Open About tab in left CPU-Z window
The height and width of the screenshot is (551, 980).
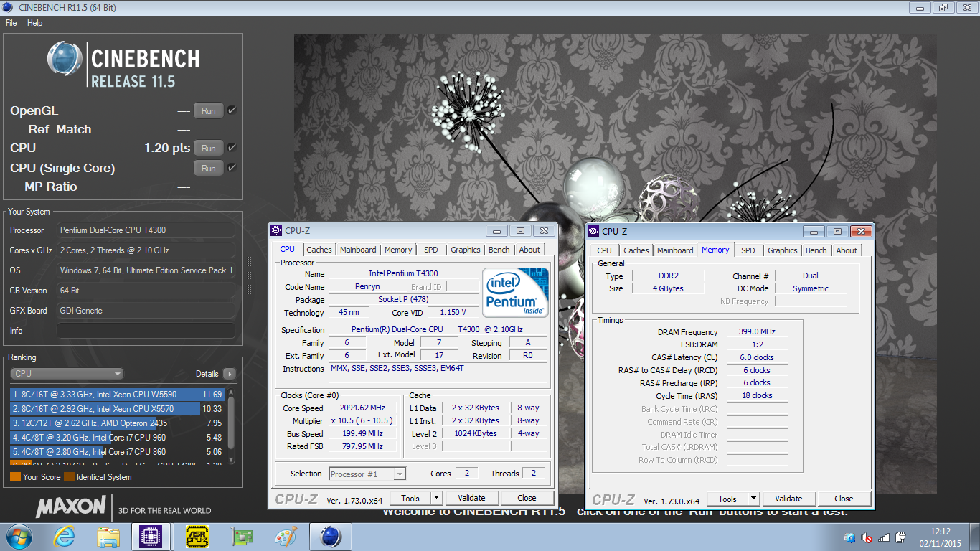coord(529,250)
